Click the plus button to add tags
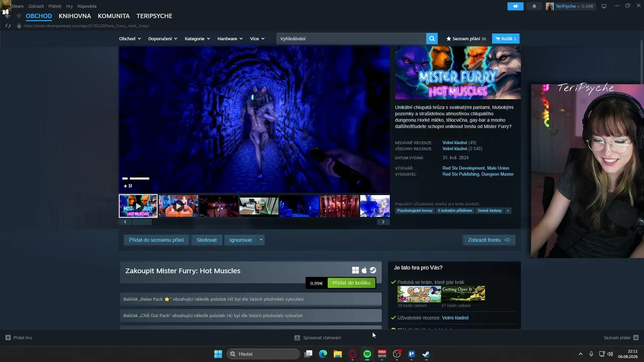The width and height of the screenshot is (644, 362). (x=508, y=211)
